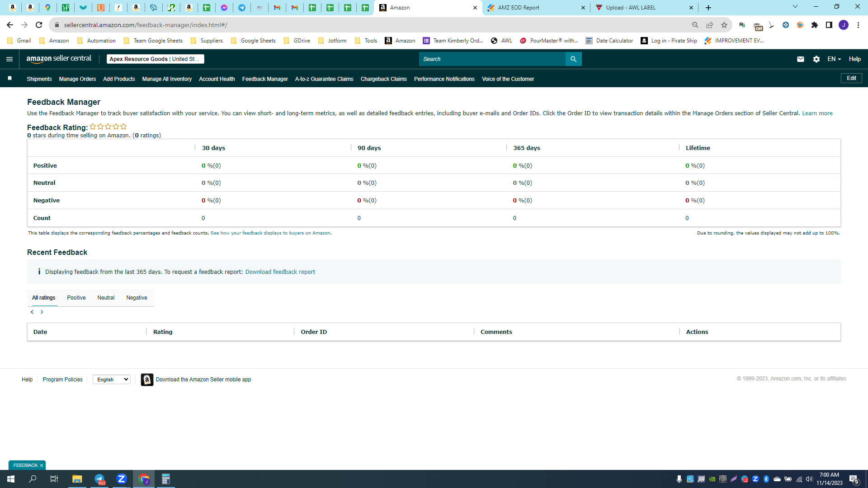The width and height of the screenshot is (868, 488).
Task: Click inside the Seller Central search field
Action: click(492, 59)
